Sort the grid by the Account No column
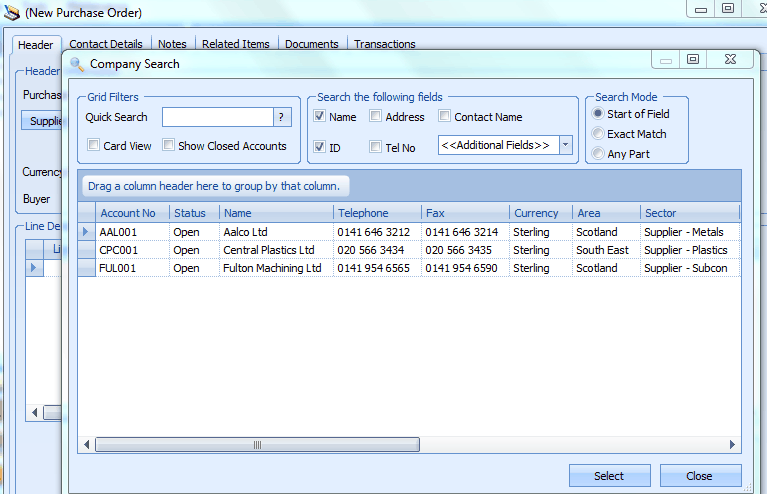Image resolution: width=767 pixels, height=494 pixels. point(128,213)
